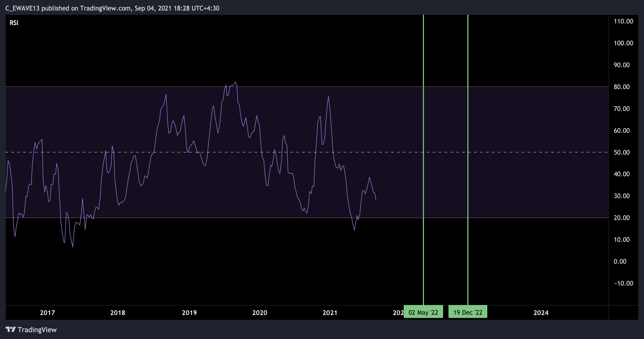644x339 pixels.
Task: Click the 30.00 axis value
Action: pyautogui.click(x=622, y=196)
